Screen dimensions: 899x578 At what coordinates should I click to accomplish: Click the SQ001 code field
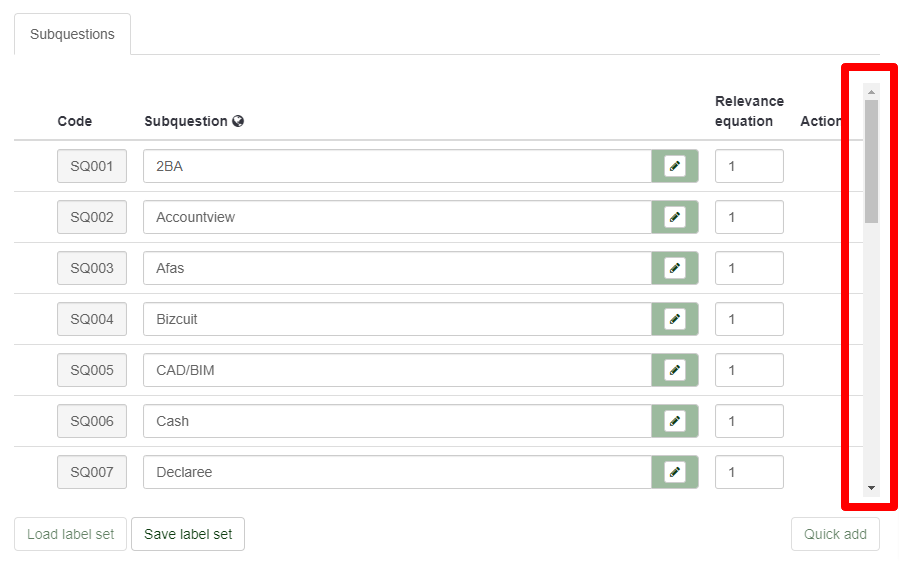92,166
